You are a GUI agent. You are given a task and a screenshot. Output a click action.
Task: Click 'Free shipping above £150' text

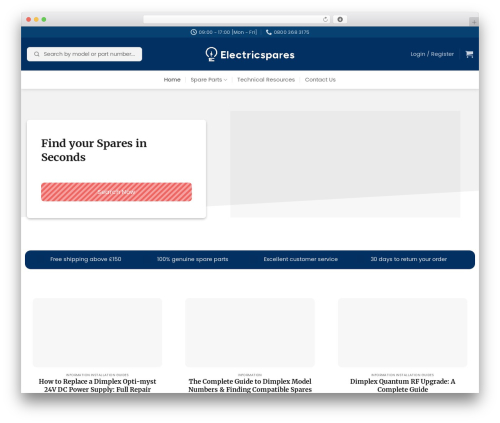pos(86,259)
